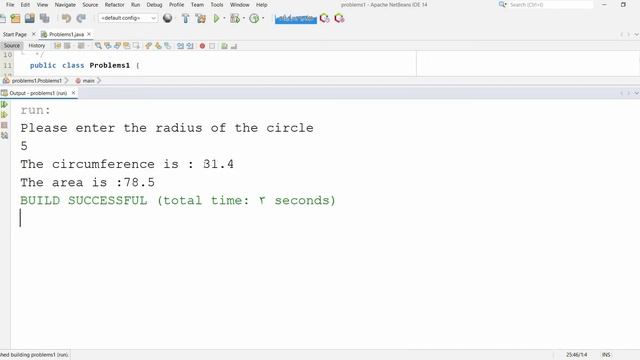Click Re-run with different parameters icon

click(4, 115)
